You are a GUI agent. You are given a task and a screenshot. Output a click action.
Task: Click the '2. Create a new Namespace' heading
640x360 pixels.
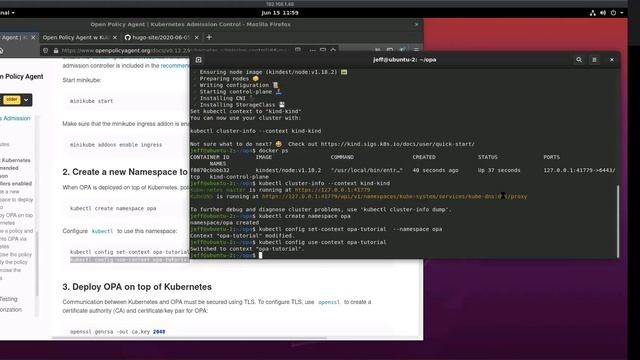[125, 172]
